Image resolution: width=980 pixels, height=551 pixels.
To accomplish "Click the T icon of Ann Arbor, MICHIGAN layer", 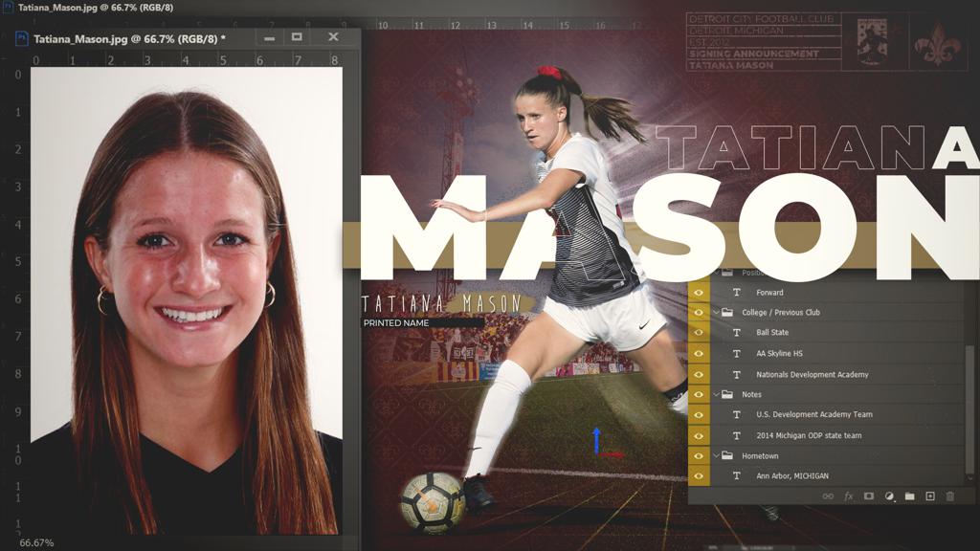I will (737, 476).
